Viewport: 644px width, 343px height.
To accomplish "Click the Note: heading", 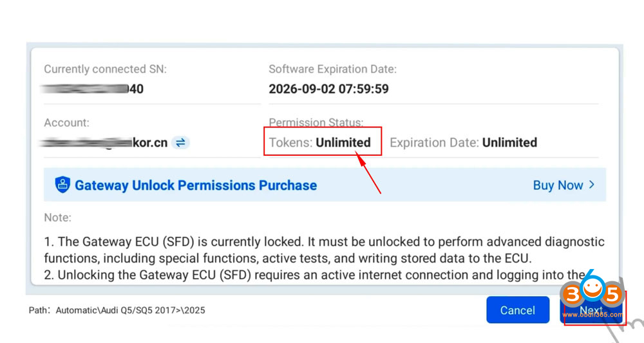I will tap(57, 218).
